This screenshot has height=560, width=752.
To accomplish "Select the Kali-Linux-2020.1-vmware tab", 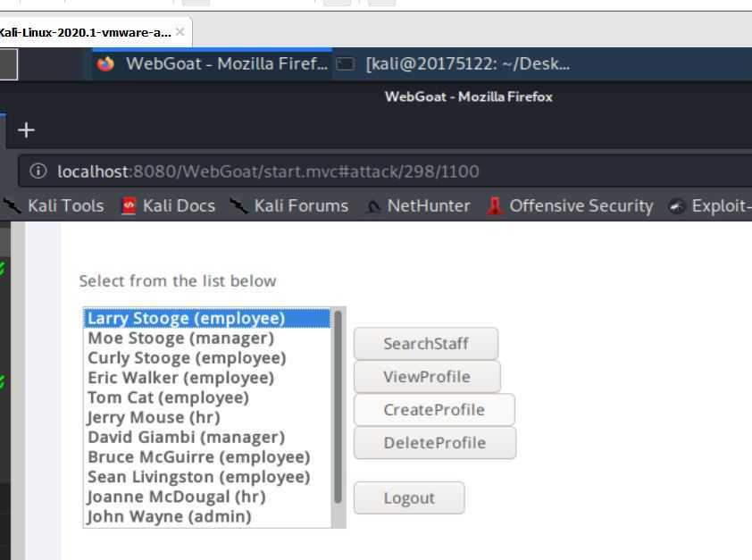I will [94, 32].
